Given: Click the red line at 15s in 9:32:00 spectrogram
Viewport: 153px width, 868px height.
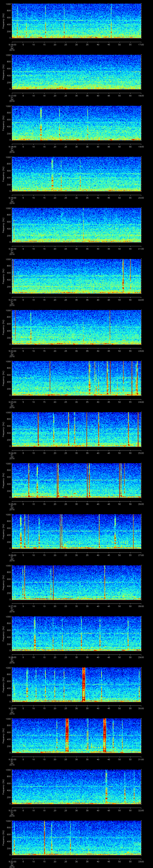Looking at the screenshot, I should (44, 838).
